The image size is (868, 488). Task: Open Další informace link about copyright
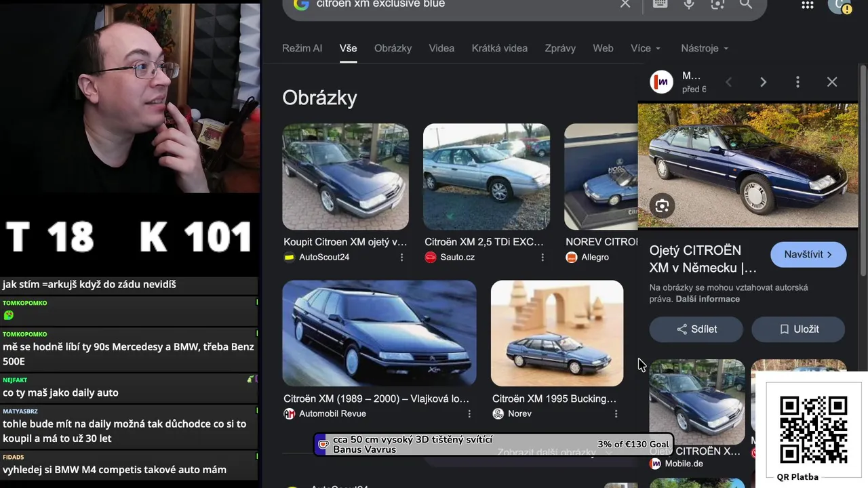pos(708,299)
